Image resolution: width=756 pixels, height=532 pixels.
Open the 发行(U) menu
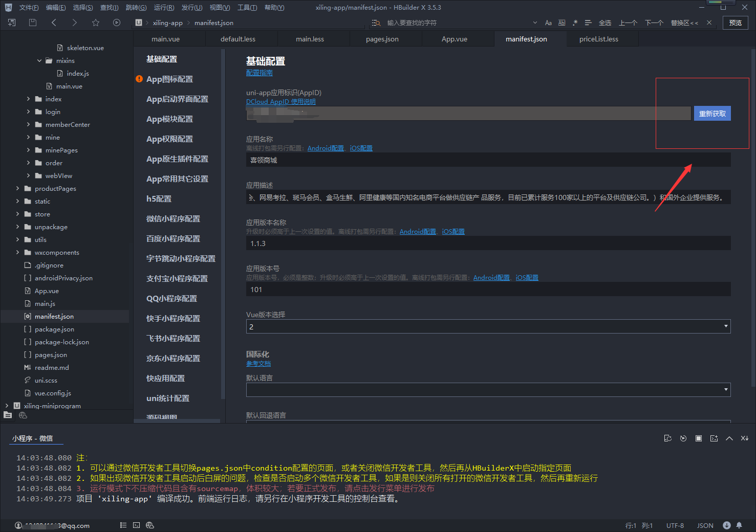pos(192,8)
